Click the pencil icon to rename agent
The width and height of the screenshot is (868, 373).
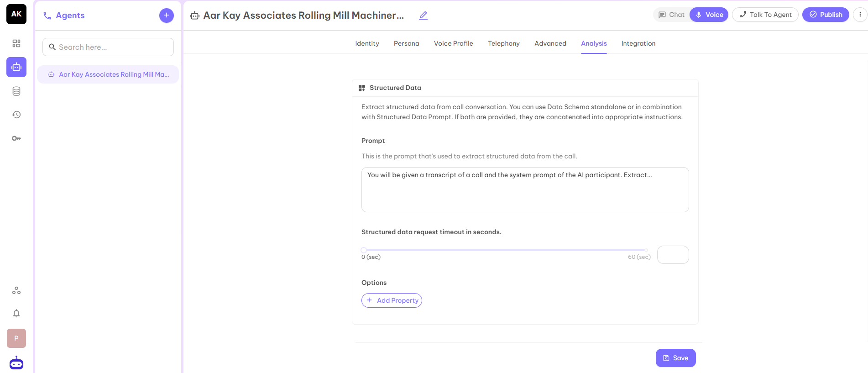click(x=424, y=15)
